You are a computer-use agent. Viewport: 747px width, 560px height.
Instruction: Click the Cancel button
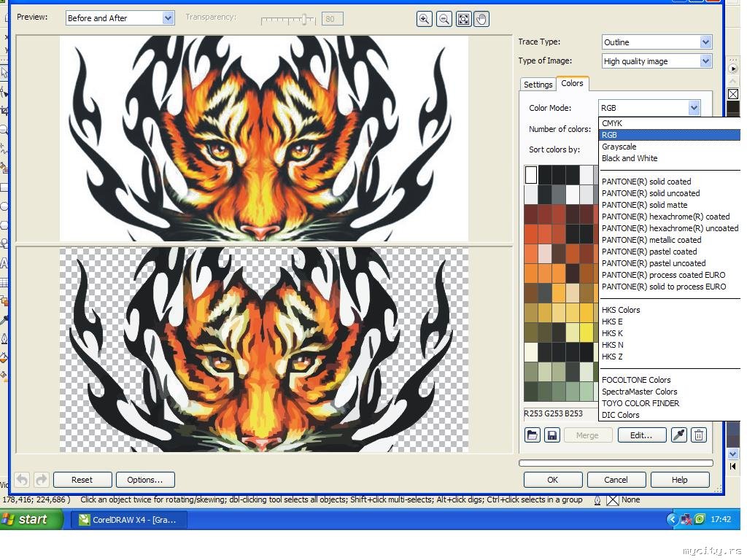click(x=616, y=480)
